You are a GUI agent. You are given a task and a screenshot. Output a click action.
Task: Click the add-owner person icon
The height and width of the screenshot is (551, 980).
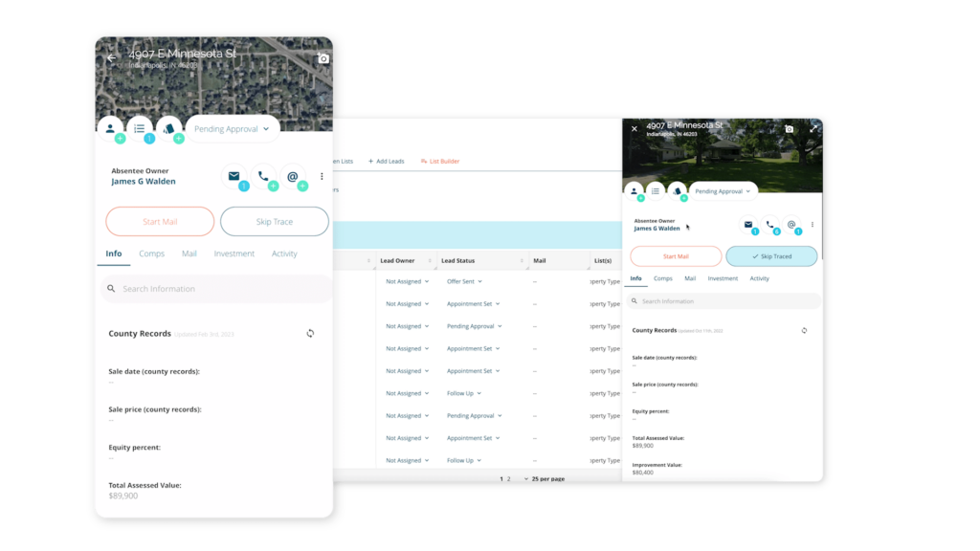111,127
